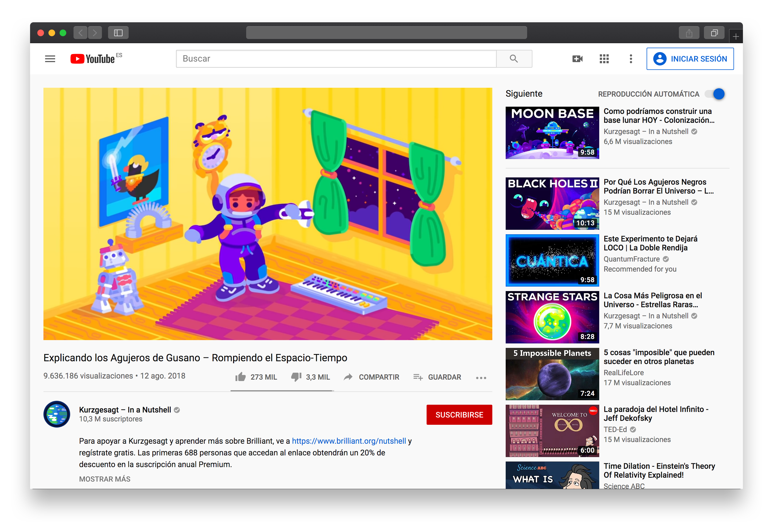The width and height of the screenshot is (773, 532).
Task: Click the Guardar playlist add icon
Action: pyautogui.click(x=418, y=377)
